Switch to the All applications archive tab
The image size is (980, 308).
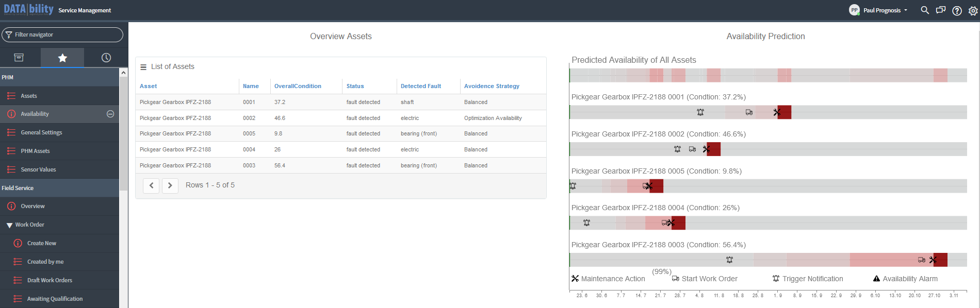pos(19,58)
